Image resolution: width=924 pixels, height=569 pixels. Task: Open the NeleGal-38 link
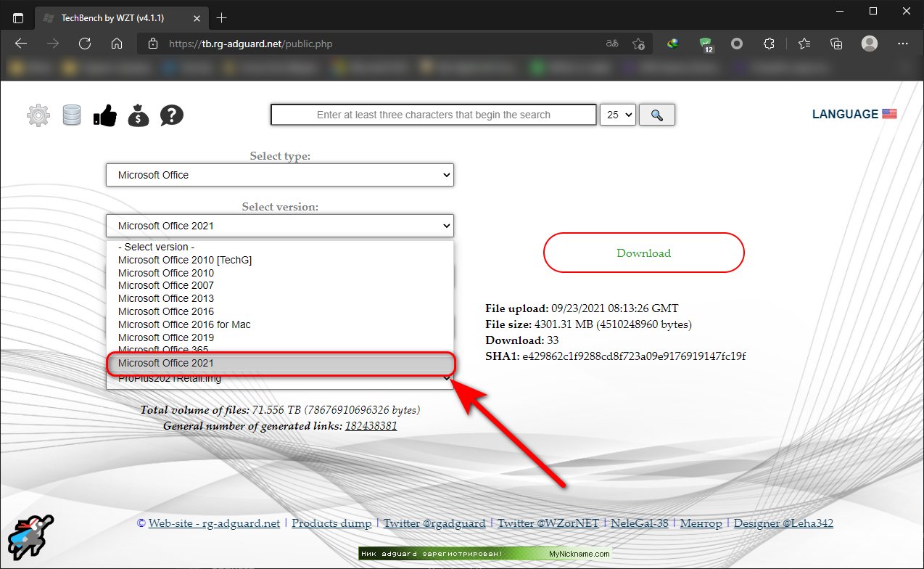640,523
